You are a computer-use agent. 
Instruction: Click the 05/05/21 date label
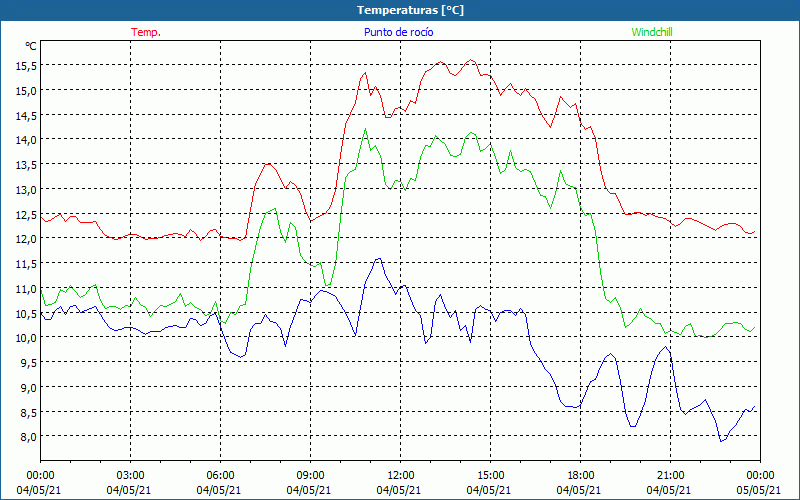759,490
